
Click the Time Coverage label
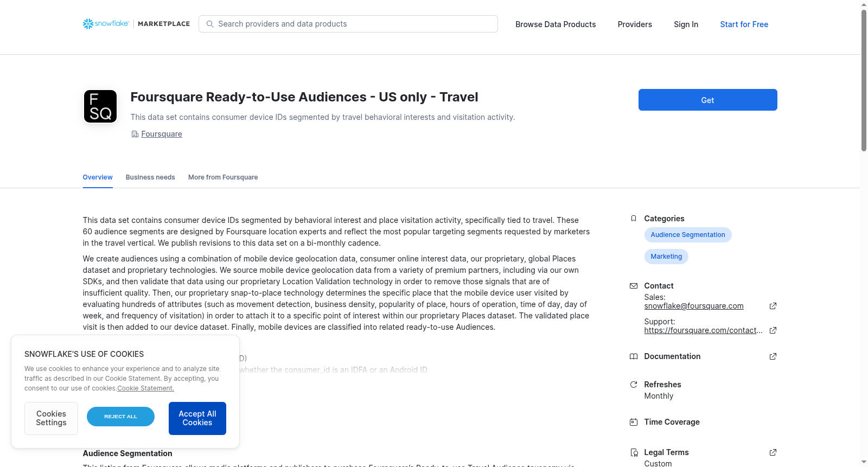pyautogui.click(x=672, y=422)
